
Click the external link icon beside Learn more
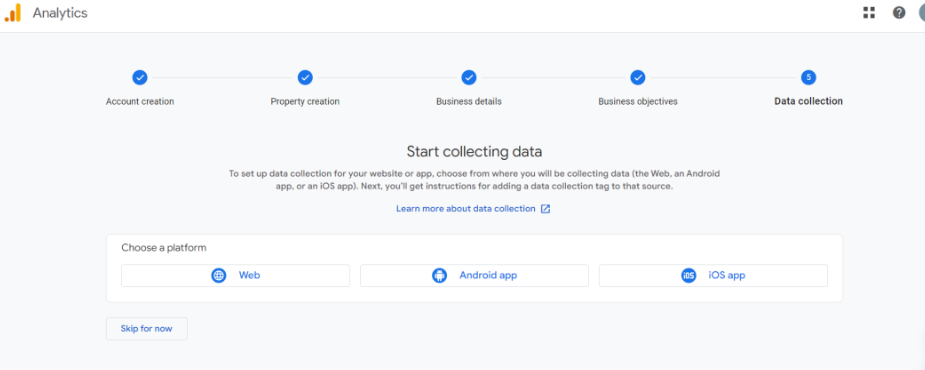tap(546, 209)
